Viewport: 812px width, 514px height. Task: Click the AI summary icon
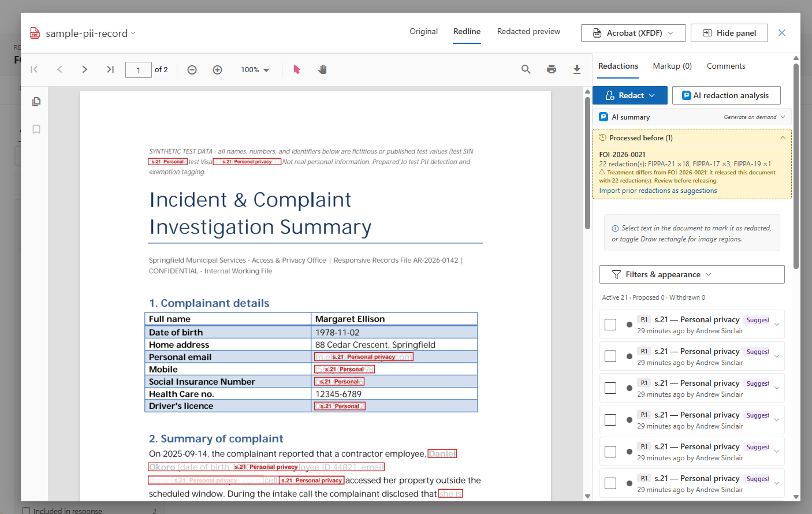604,117
